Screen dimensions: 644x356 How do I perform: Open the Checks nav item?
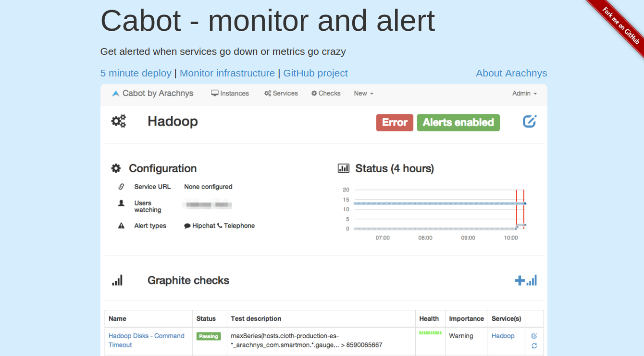click(x=326, y=93)
